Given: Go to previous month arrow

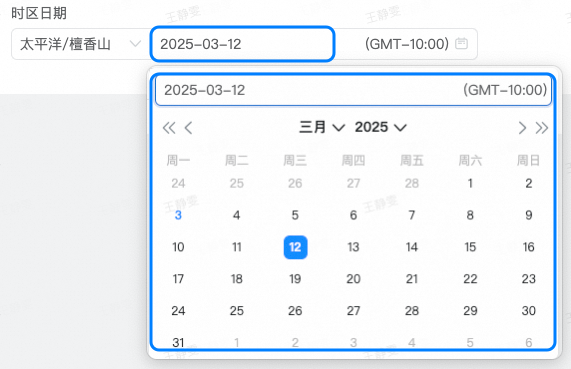Looking at the screenshot, I should [x=188, y=128].
